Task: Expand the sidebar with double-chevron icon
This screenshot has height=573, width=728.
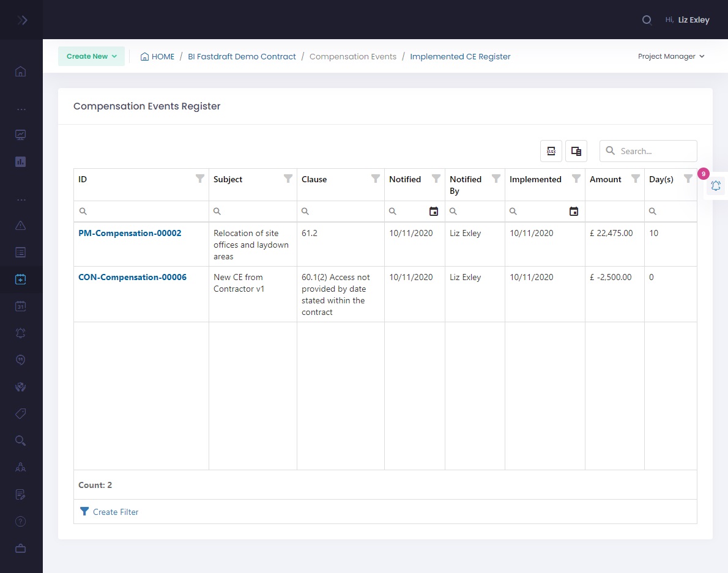Action: click(x=22, y=20)
